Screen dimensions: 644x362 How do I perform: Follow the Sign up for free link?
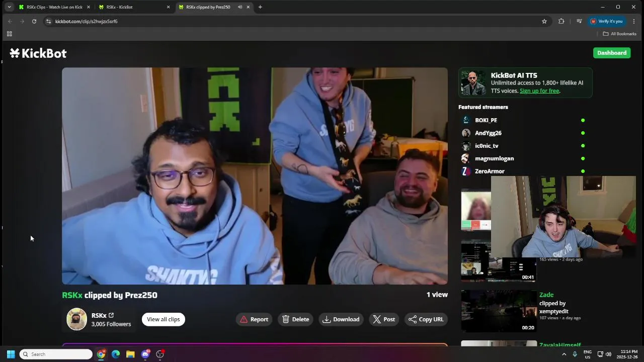pos(539,91)
